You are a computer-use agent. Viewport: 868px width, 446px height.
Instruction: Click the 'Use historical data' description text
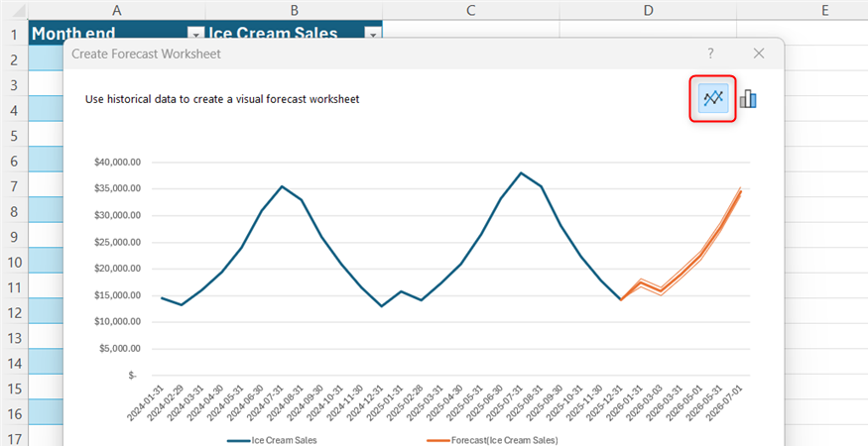tap(222, 99)
